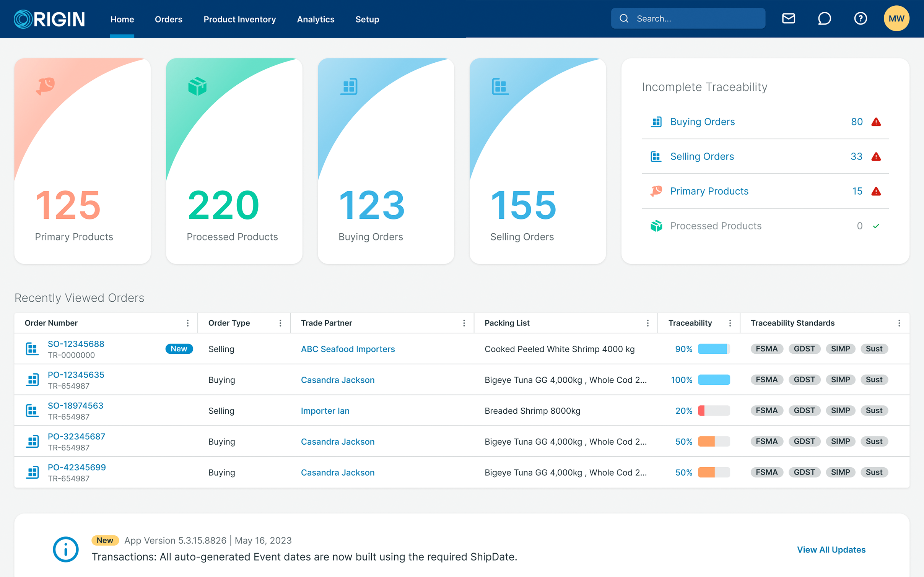The height and width of the screenshot is (577, 924).
Task: Click View All Updates link
Action: (x=831, y=549)
